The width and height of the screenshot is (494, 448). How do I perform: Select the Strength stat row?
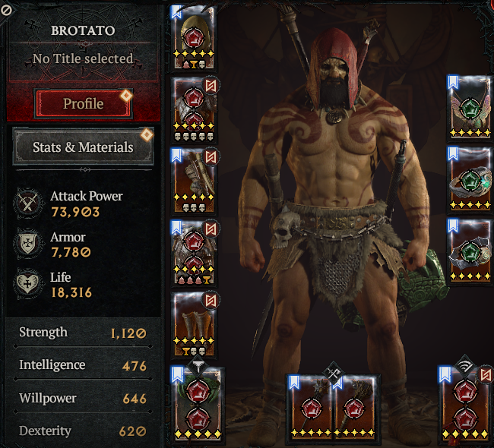click(83, 333)
